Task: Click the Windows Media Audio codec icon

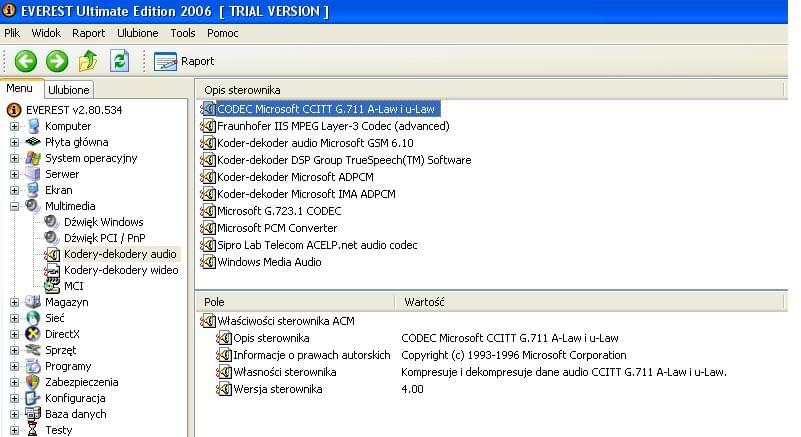Action: click(x=208, y=262)
